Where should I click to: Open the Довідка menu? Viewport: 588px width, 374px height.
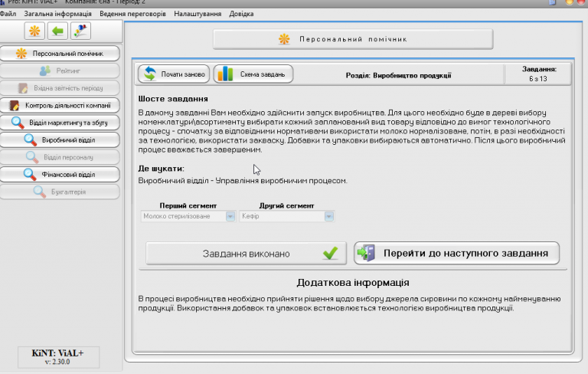241,14
